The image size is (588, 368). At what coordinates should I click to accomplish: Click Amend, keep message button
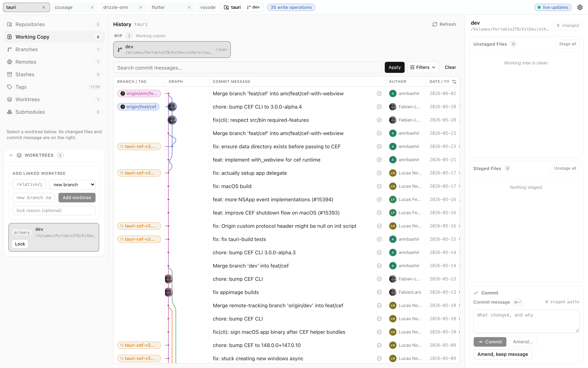[503, 354]
